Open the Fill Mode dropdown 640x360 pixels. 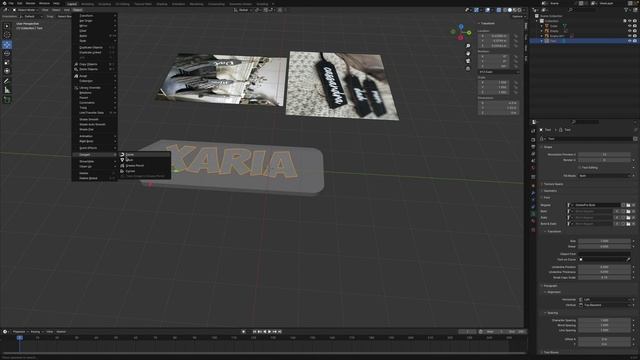tap(604, 176)
